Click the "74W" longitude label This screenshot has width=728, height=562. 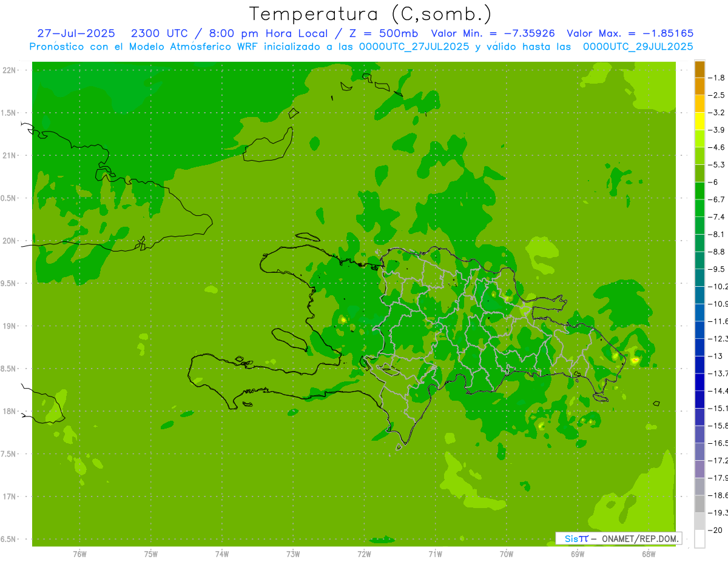[221, 553]
